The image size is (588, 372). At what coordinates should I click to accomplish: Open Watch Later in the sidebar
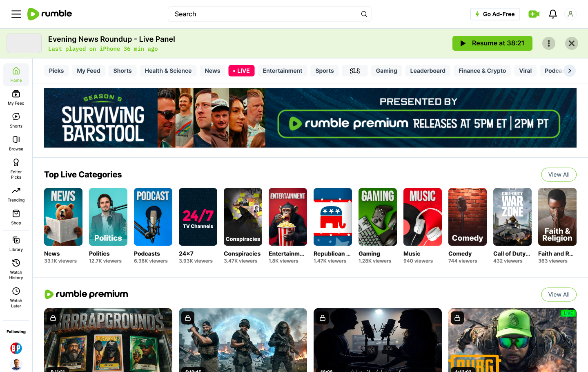tap(16, 298)
